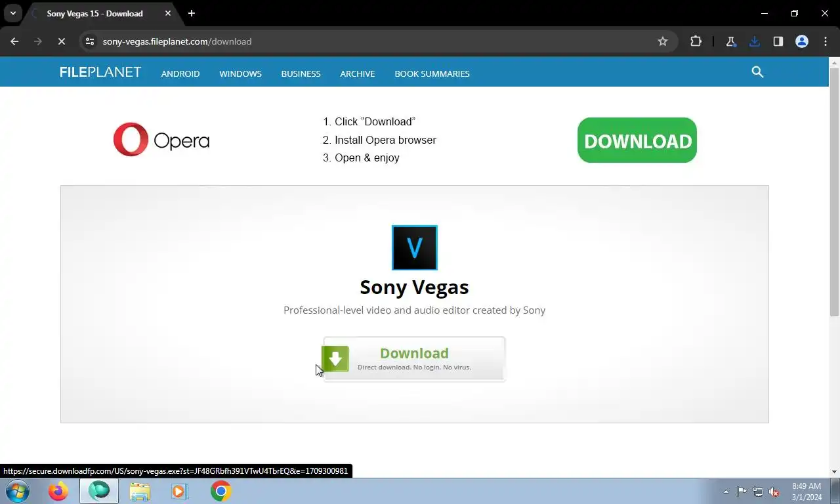Screen dimensions: 840x504
Task: Open the Chrome three-dot menu
Action: point(825,41)
